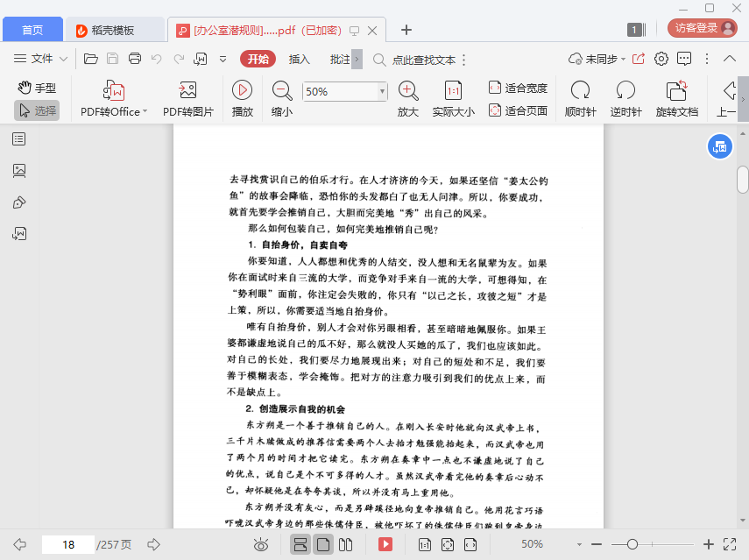
Task: Open the 文件 menu
Action: (x=33, y=59)
